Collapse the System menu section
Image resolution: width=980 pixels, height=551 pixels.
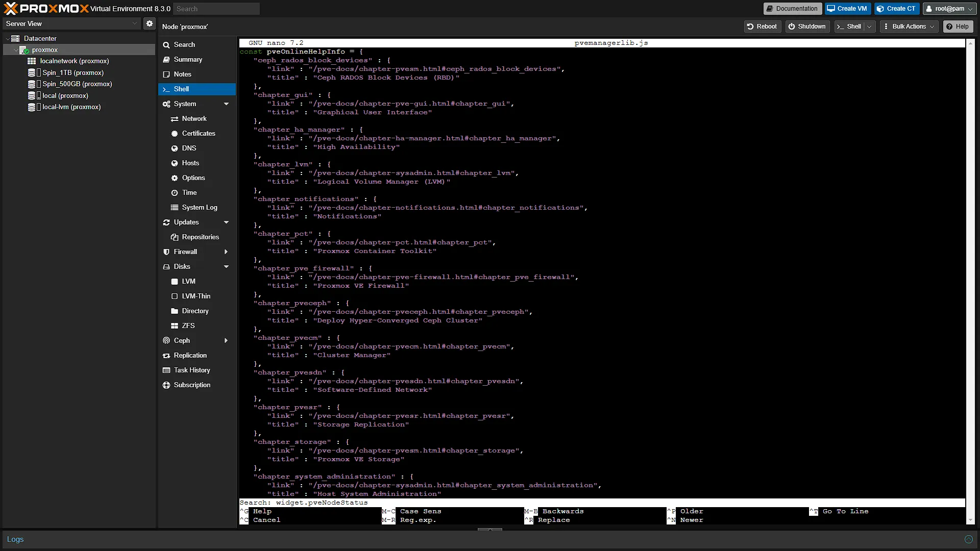(226, 104)
